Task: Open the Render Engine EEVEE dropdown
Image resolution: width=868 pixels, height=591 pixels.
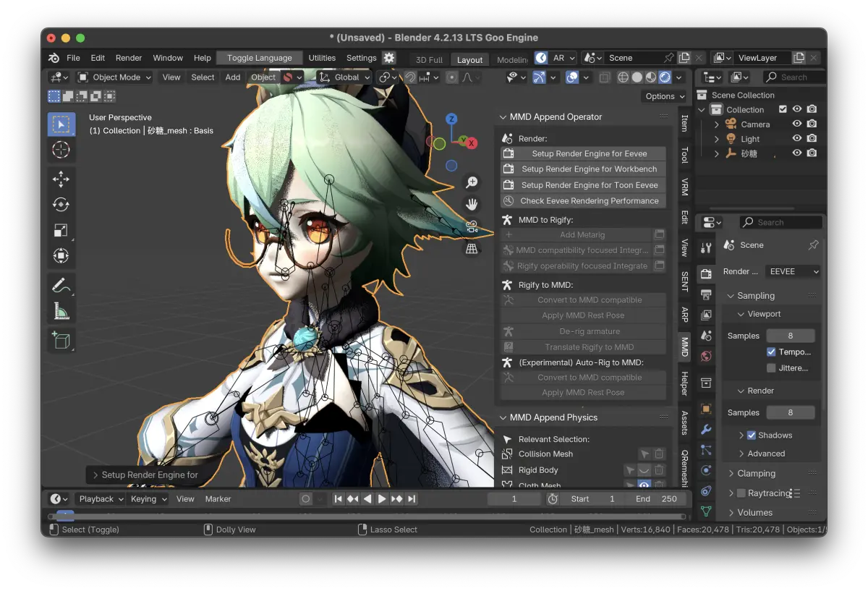Action: tap(793, 271)
